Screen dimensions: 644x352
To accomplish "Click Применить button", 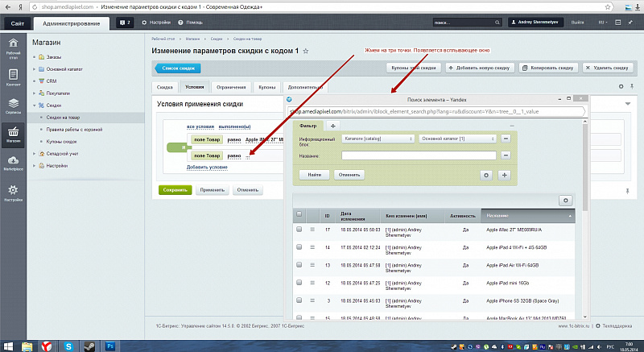I will pyautogui.click(x=213, y=190).
